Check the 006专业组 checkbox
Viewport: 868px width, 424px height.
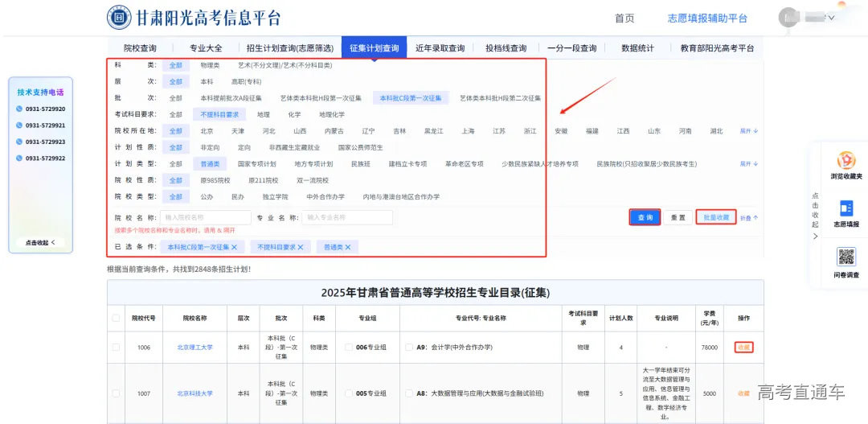pos(349,347)
